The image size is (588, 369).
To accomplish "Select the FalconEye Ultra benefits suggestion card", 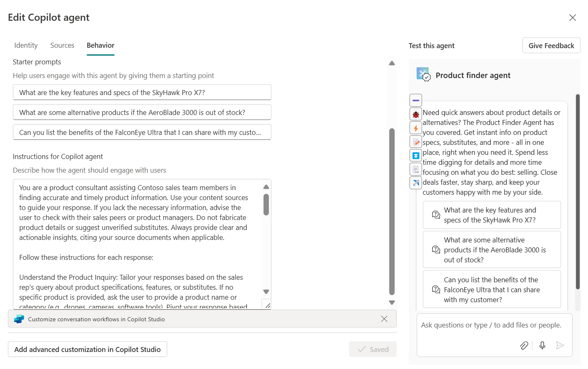I will pos(492,290).
